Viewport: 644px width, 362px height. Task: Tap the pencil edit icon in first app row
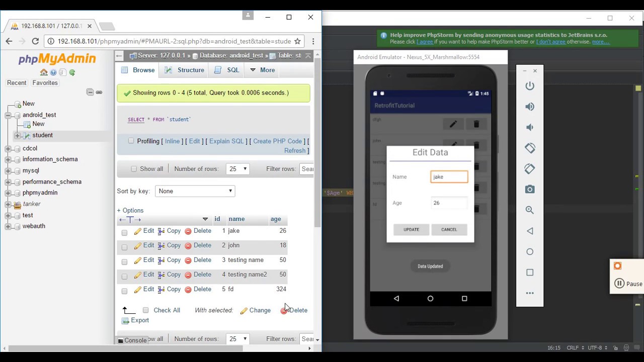coord(453,124)
